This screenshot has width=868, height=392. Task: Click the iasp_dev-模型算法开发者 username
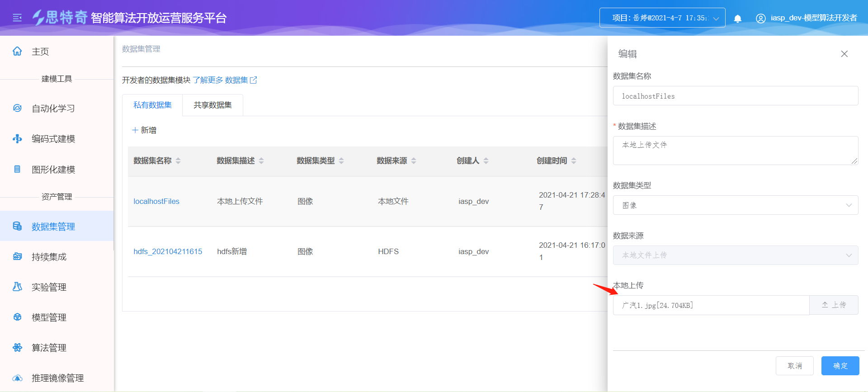click(x=814, y=18)
